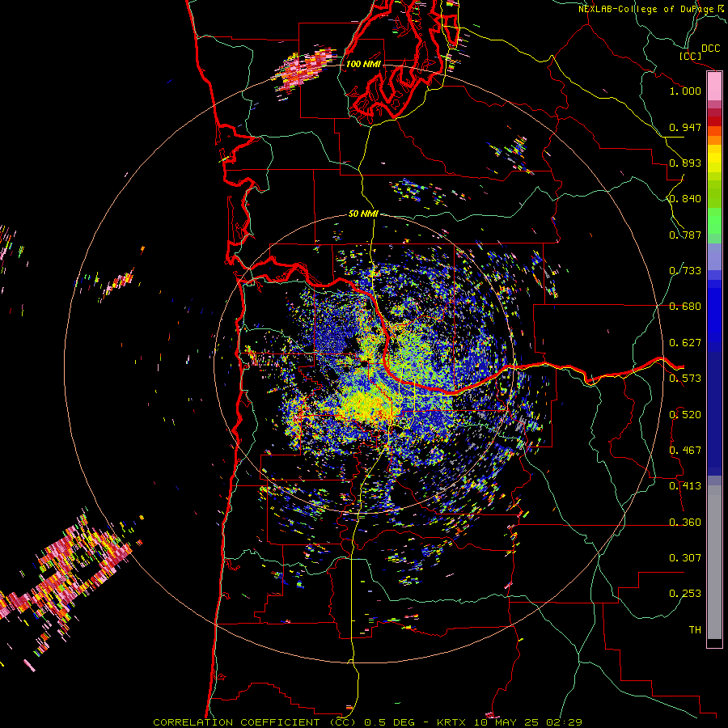Select the 0.840 color scale value

point(685,199)
